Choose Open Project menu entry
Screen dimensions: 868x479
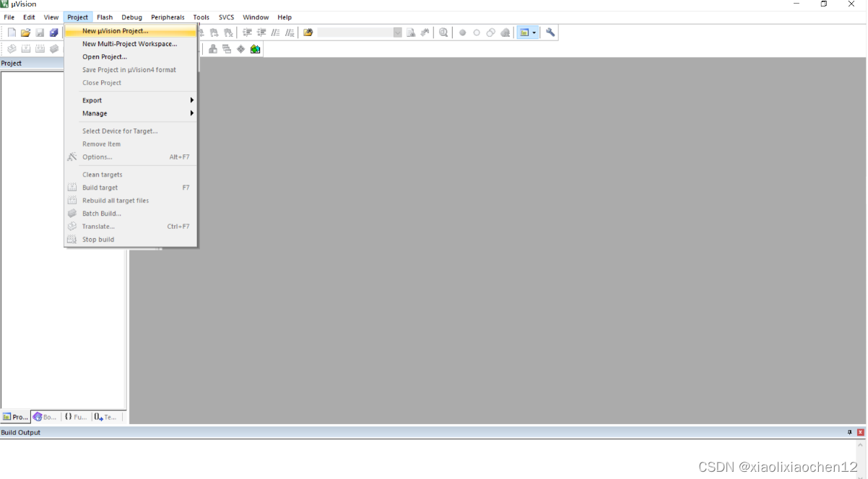click(131, 57)
